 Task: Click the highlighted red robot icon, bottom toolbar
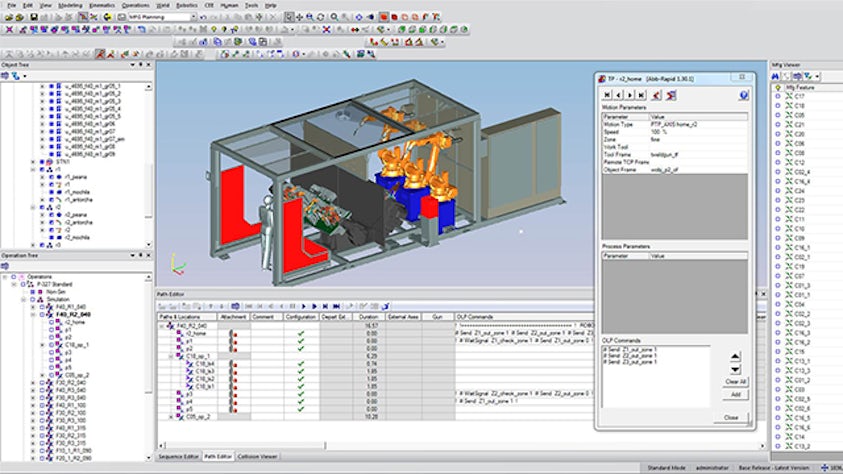pos(100,54)
